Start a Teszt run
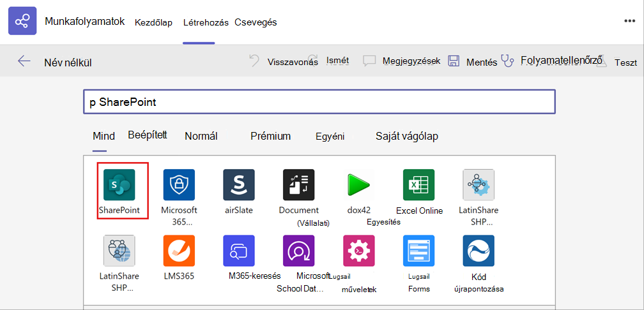The image size is (644, 310). [626, 63]
